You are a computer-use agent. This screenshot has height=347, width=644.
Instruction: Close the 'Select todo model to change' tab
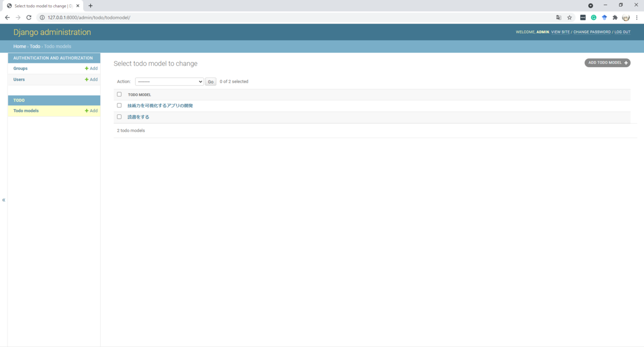point(78,6)
